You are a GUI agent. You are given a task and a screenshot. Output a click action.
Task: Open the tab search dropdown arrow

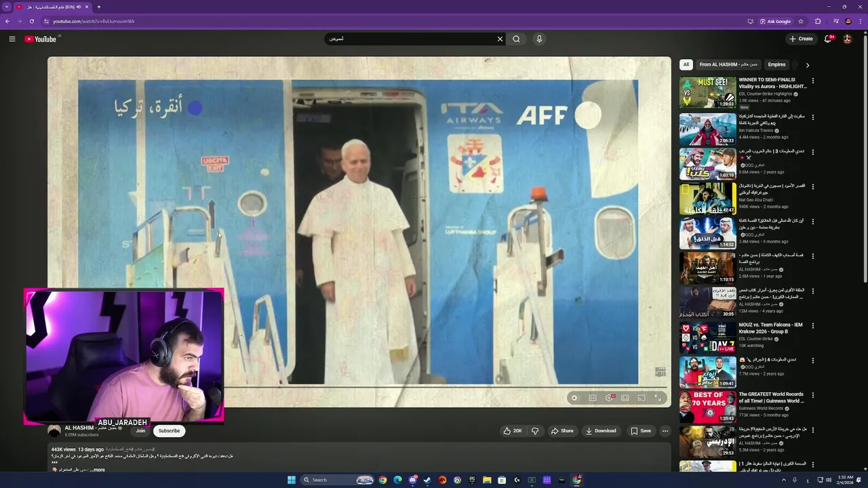coord(6,7)
